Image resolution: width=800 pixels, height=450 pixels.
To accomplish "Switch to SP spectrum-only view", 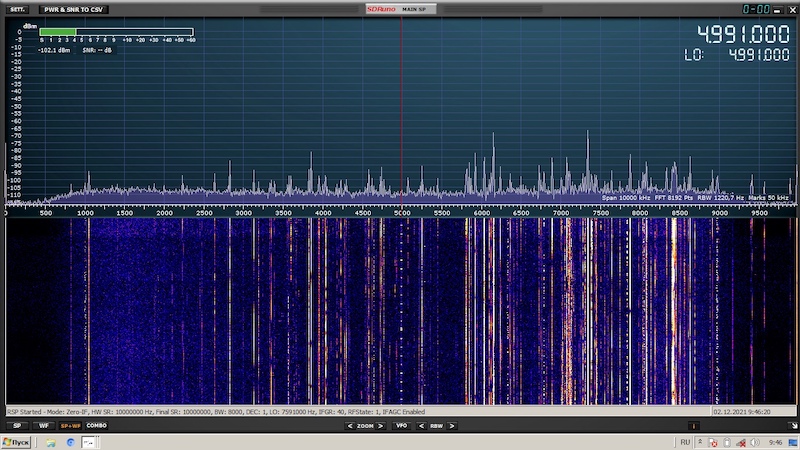I will click(x=17, y=425).
